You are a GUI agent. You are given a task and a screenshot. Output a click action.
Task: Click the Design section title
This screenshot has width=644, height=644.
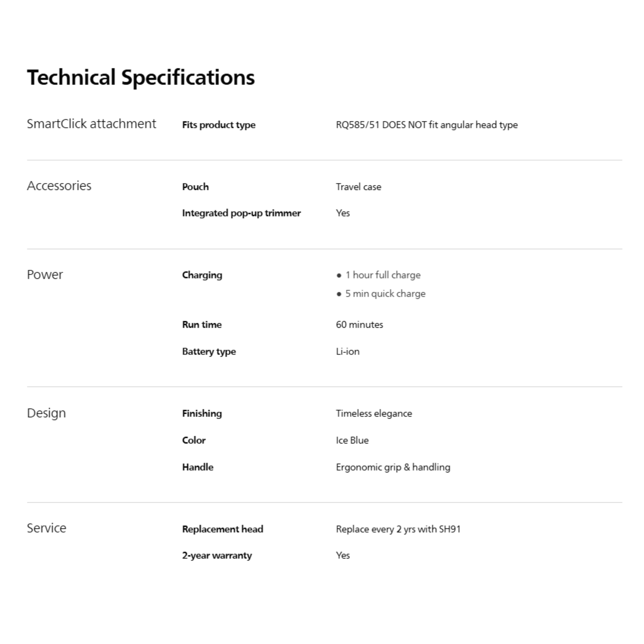click(46, 413)
